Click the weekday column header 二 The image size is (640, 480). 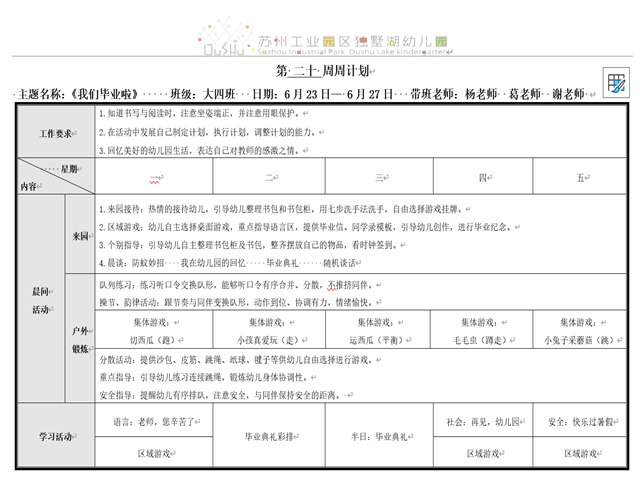(269, 176)
